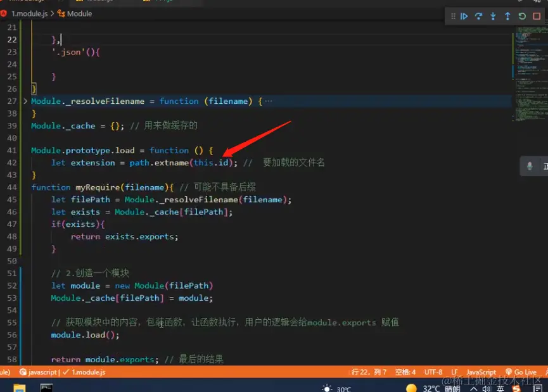Open File Explorer from taskbar
The height and width of the screenshot is (392, 548).
20,388
